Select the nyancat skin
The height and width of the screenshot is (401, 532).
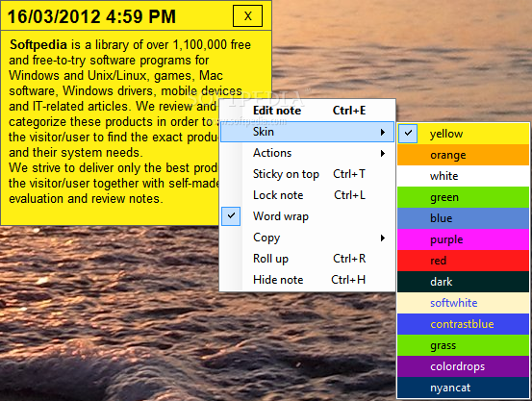click(x=463, y=388)
